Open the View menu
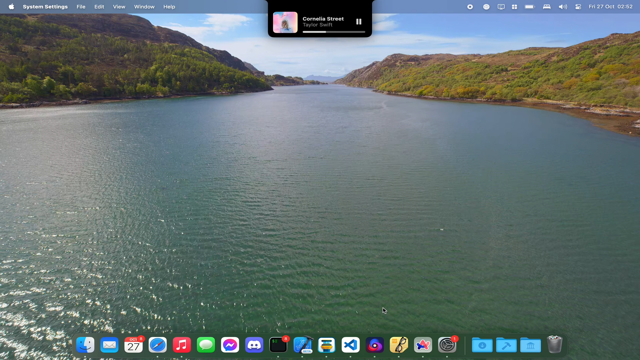 pos(119,7)
